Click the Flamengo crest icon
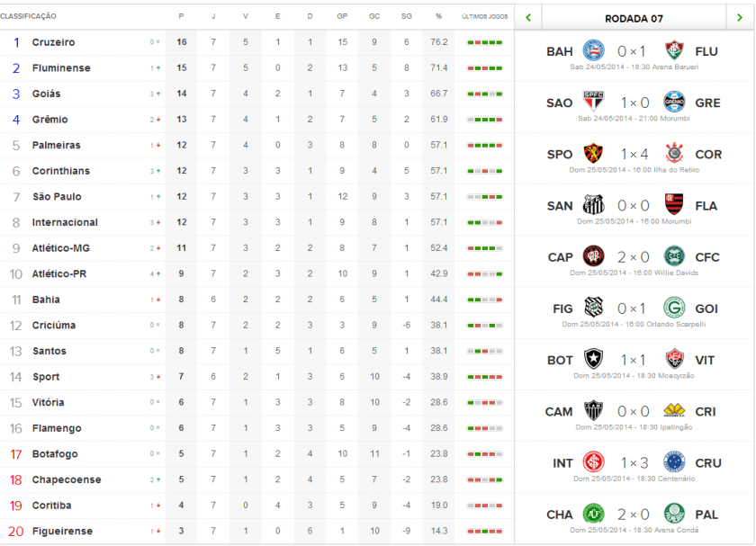The width and height of the screenshot is (756, 546). [x=674, y=205]
